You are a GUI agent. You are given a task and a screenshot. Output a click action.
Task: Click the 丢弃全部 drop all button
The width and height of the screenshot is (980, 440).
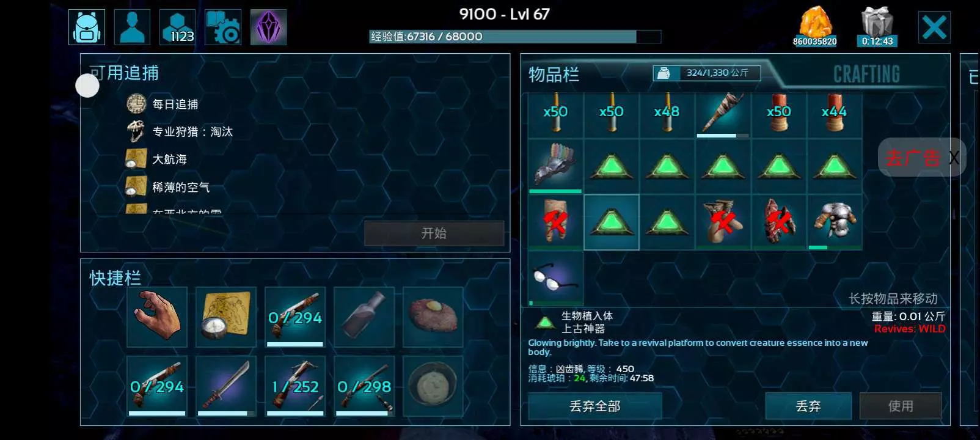point(595,406)
